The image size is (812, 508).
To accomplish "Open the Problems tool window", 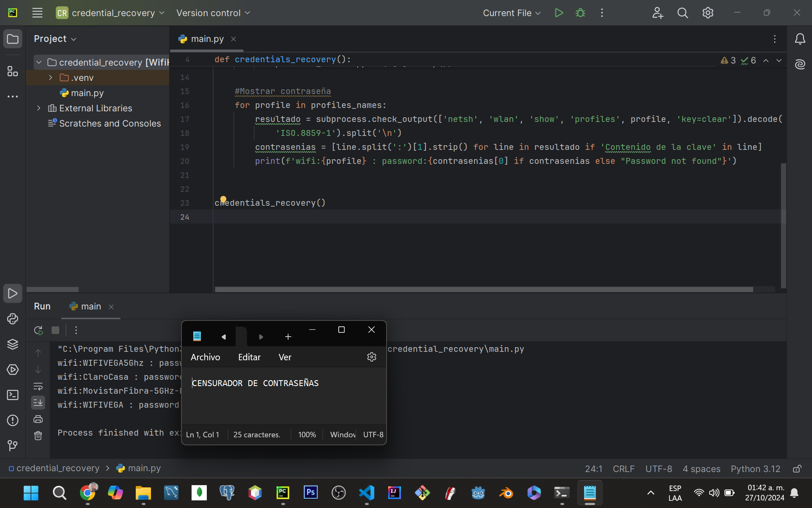I will click(x=13, y=420).
